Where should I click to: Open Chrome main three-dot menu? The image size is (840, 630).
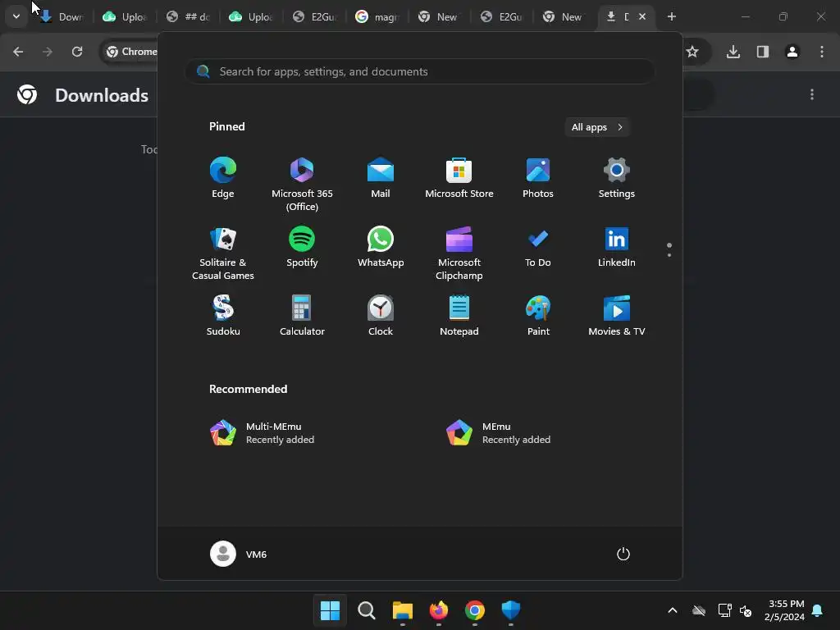tap(821, 52)
